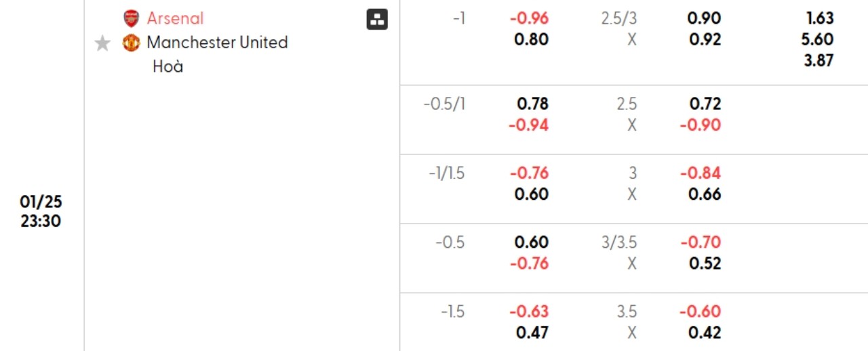The image size is (868, 351).
Task: Open the Arsenal team link
Action: pos(175,18)
